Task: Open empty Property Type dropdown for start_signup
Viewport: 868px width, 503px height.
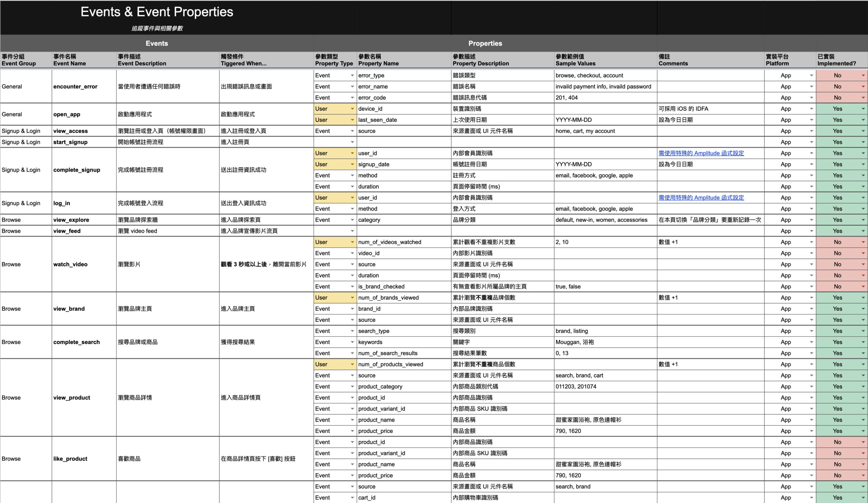Action: pos(352,142)
